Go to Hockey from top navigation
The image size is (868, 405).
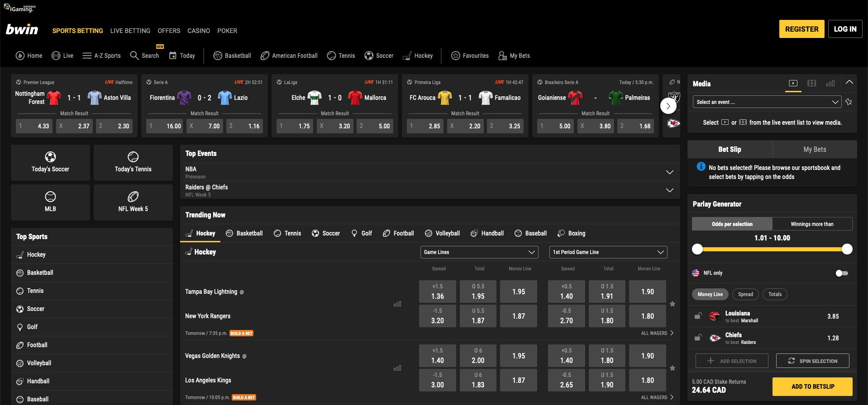pos(418,56)
